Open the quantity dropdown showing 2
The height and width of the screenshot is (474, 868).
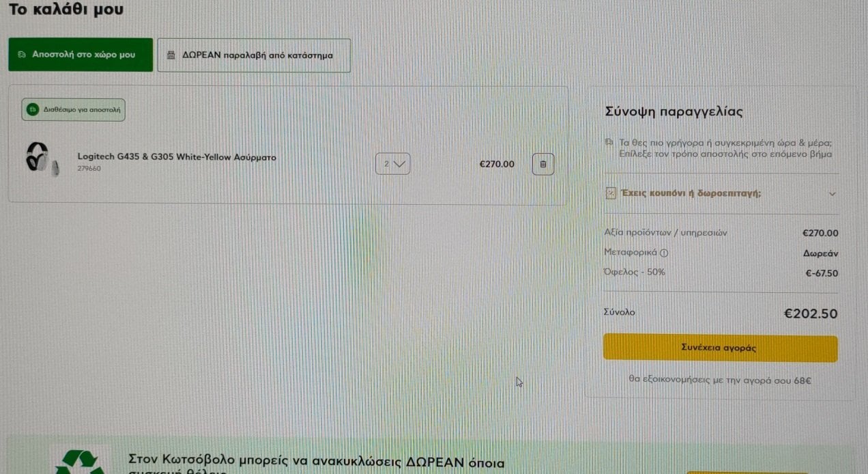pyautogui.click(x=393, y=164)
